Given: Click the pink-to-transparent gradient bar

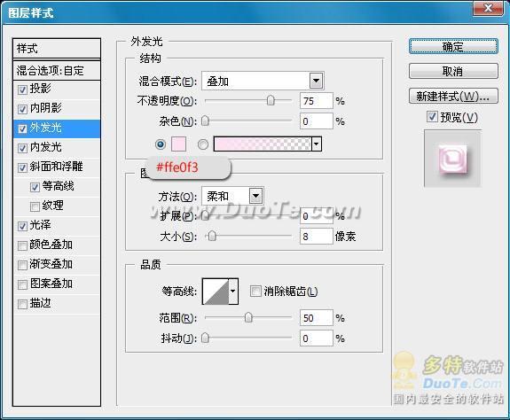Looking at the screenshot, I should click(263, 144).
